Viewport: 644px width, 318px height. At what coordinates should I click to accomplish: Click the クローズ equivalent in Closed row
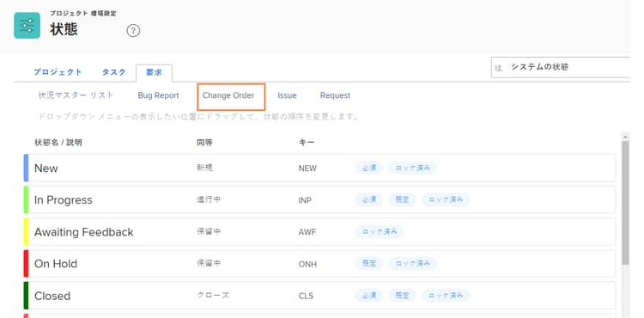point(213,296)
